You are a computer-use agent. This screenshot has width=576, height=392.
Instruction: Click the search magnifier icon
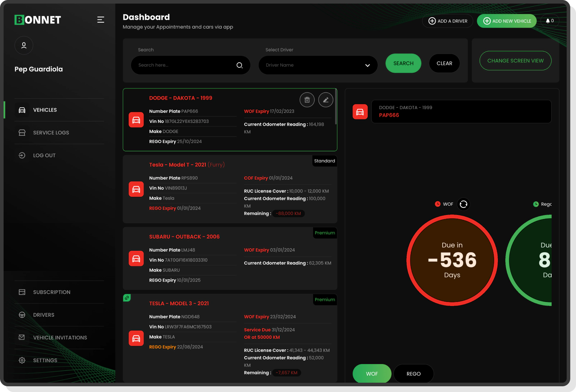(240, 65)
